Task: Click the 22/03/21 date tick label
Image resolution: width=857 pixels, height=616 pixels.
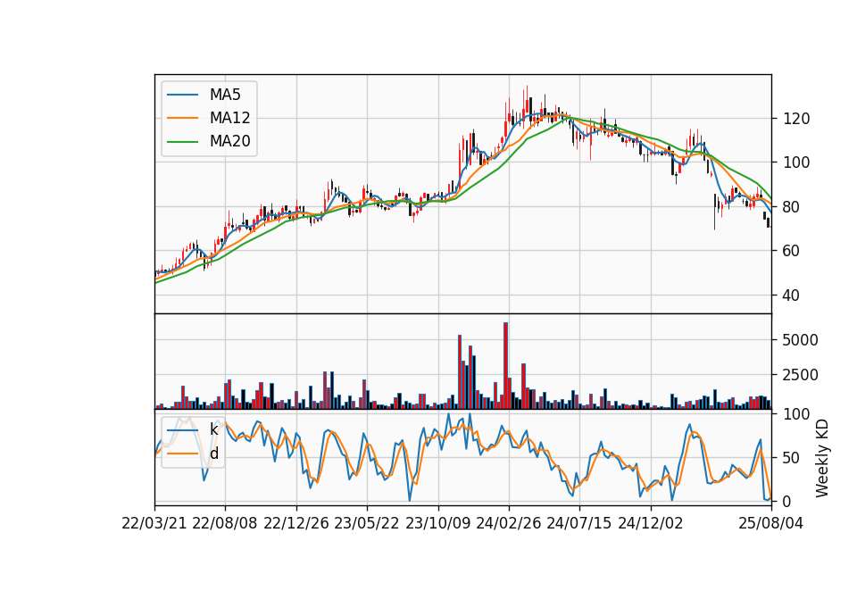Action: [x=154, y=523]
